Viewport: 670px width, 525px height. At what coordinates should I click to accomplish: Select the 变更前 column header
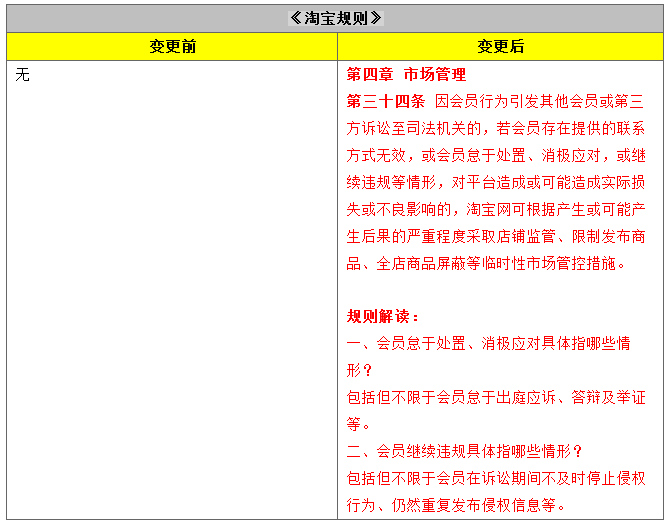[x=172, y=46]
